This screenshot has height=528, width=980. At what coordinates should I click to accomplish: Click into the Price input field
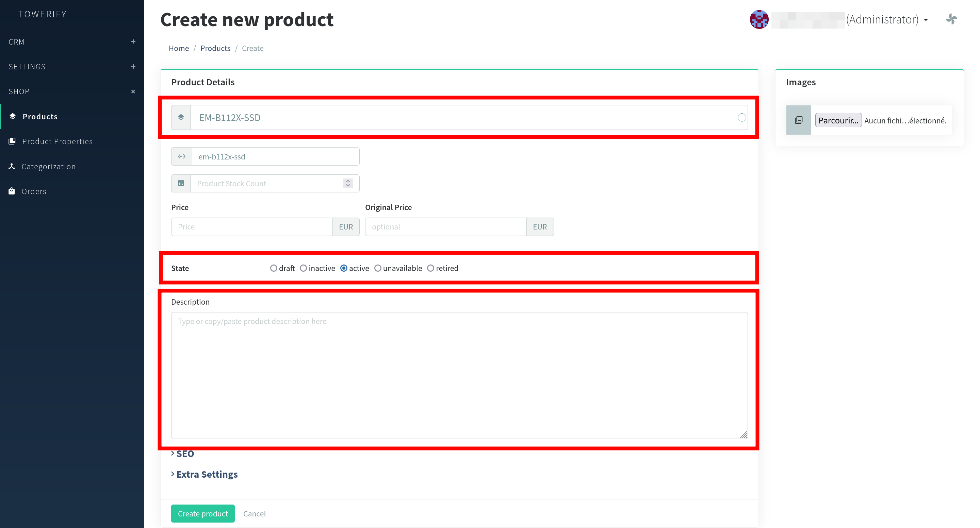(252, 227)
